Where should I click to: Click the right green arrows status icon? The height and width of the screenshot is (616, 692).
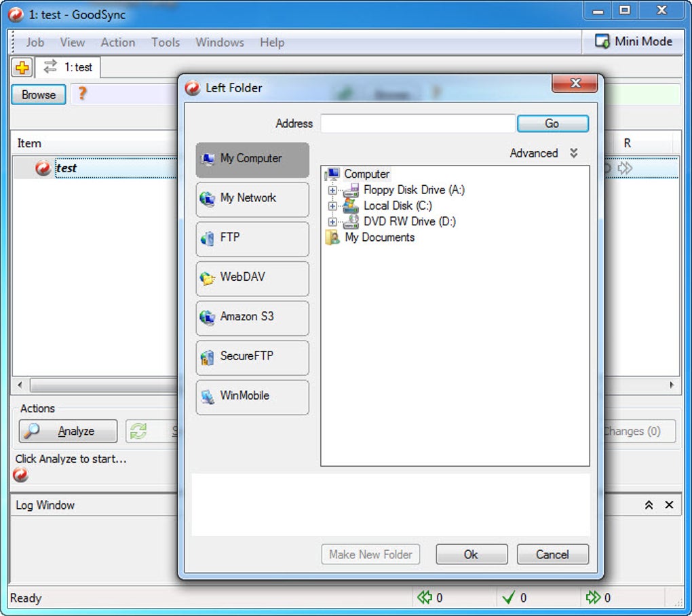click(x=593, y=597)
